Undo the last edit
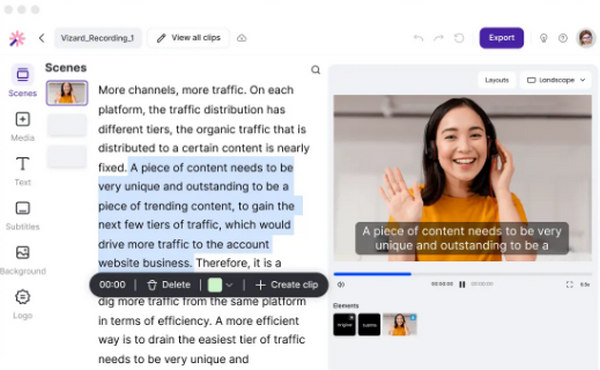 (x=419, y=38)
